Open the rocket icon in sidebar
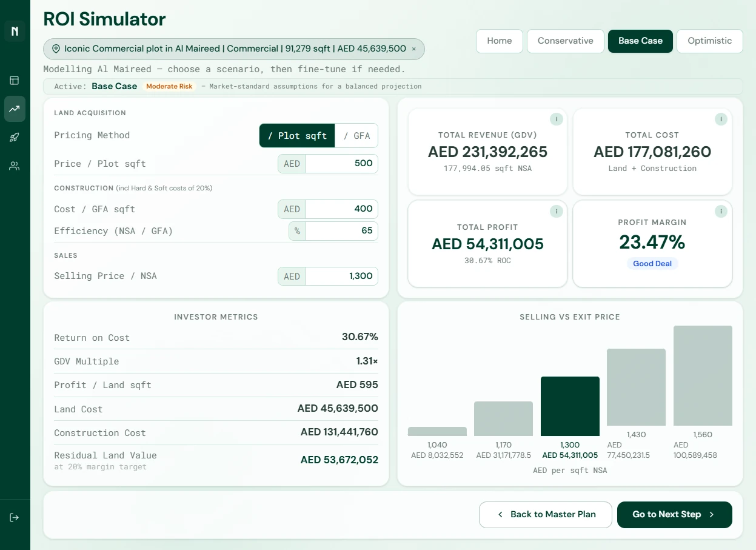The width and height of the screenshot is (756, 550). click(15, 137)
